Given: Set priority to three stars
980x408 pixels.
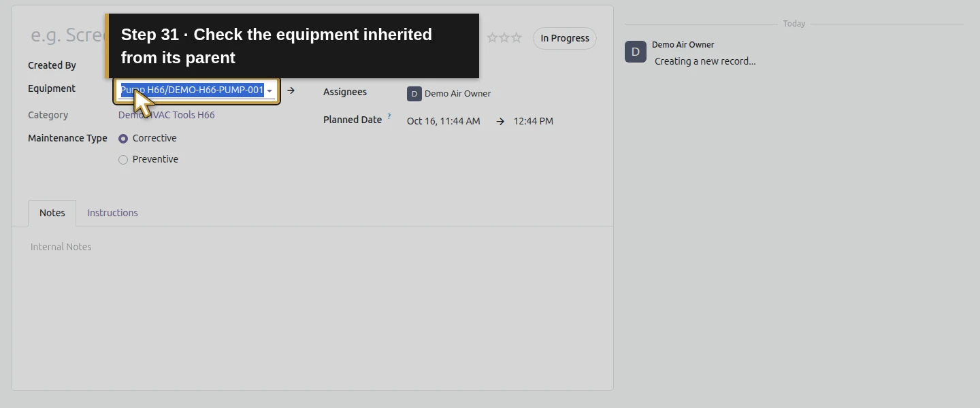Looking at the screenshot, I should 517,38.
